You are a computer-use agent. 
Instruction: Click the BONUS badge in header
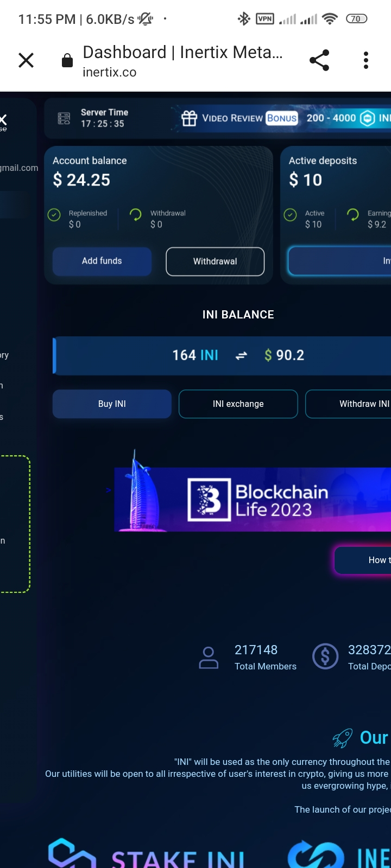click(282, 118)
